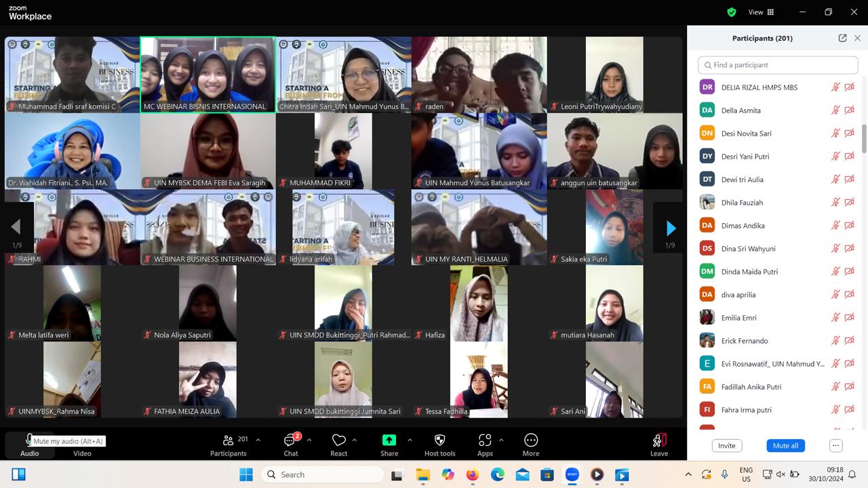Open the Apps icon in toolbar
The width and height of the screenshot is (868, 488).
(x=485, y=441)
